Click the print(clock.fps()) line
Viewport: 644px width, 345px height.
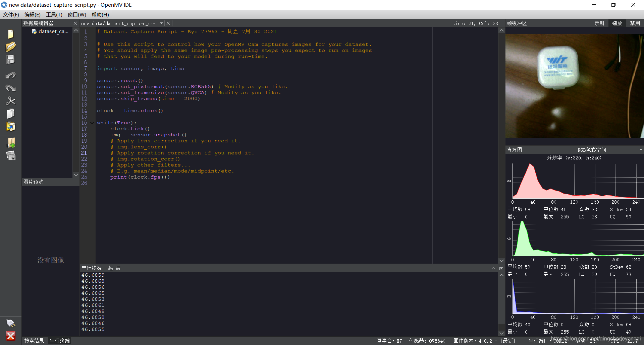140,177
